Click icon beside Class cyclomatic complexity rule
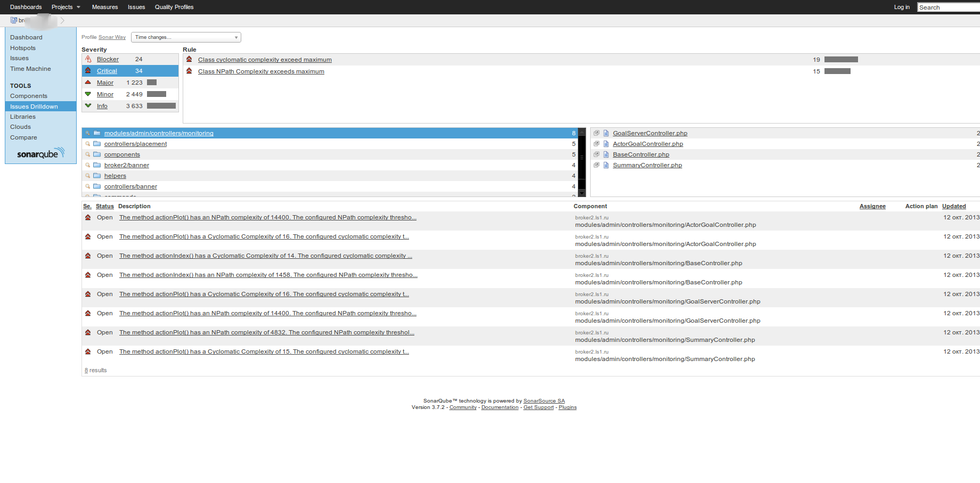Viewport: 980px width, 483px height. click(189, 59)
